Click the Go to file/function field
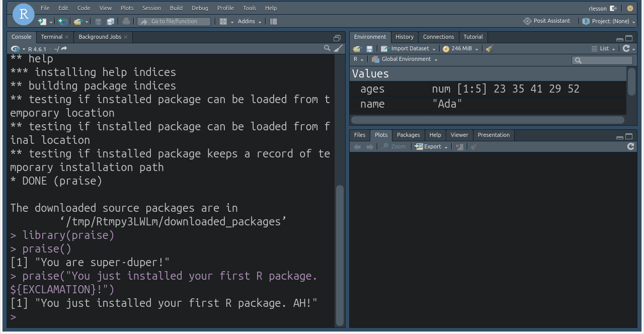 coord(174,21)
